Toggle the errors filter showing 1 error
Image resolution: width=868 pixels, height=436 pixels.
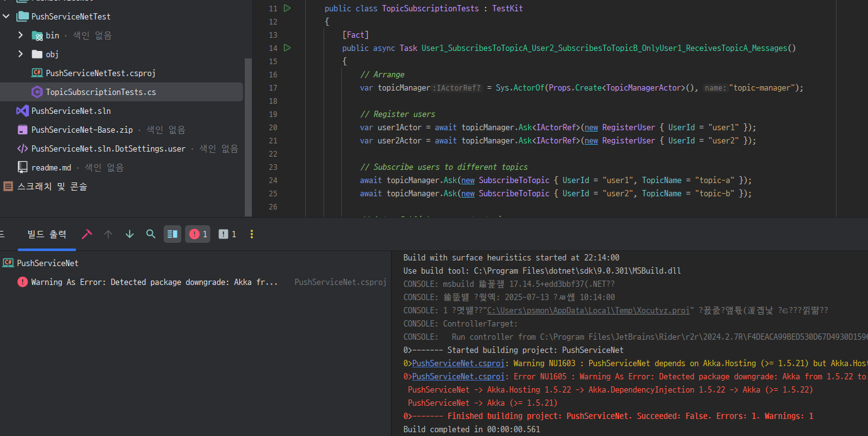[198, 234]
